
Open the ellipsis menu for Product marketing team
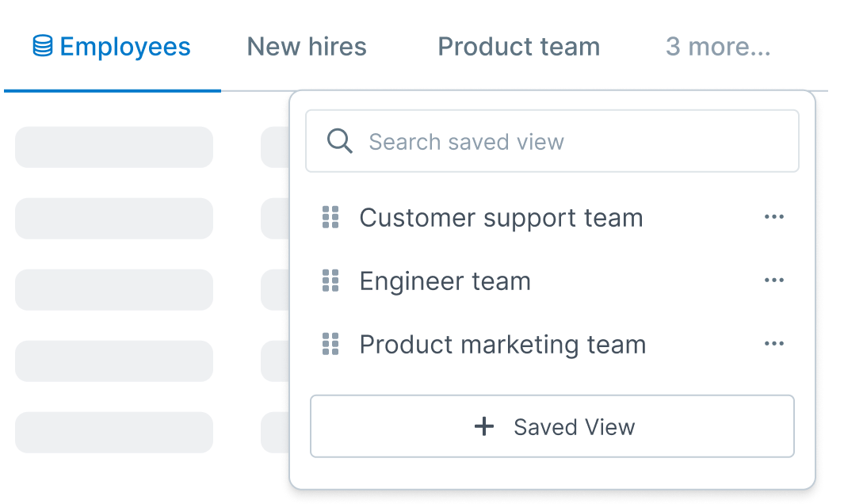(774, 344)
